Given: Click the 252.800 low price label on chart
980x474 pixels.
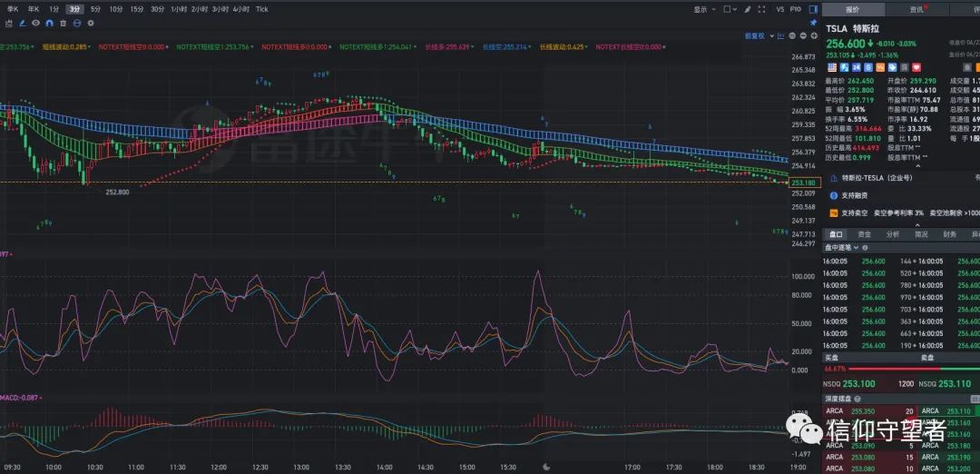Looking at the screenshot, I should [117, 192].
